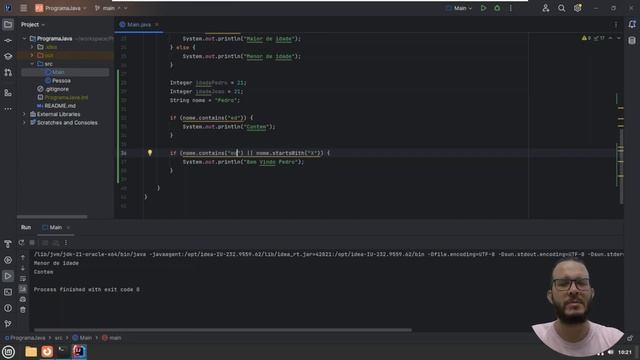Toggle scroll to end of console
This screenshot has height=360, width=640.
(x=23, y=289)
